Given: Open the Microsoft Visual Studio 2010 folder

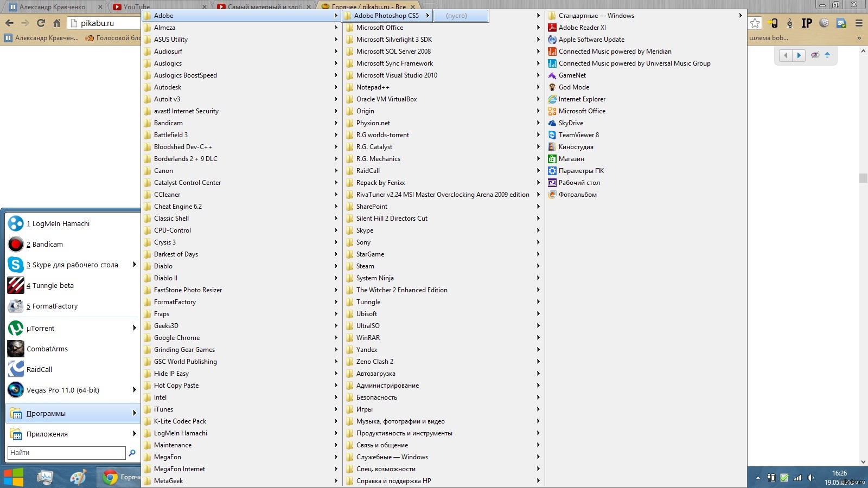Looking at the screenshot, I should 396,75.
